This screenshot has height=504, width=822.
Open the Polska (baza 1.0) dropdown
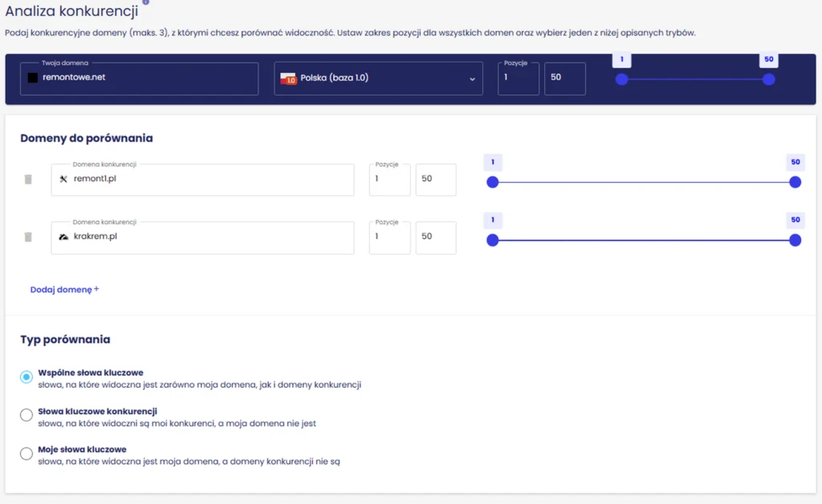[x=378, y=79]
